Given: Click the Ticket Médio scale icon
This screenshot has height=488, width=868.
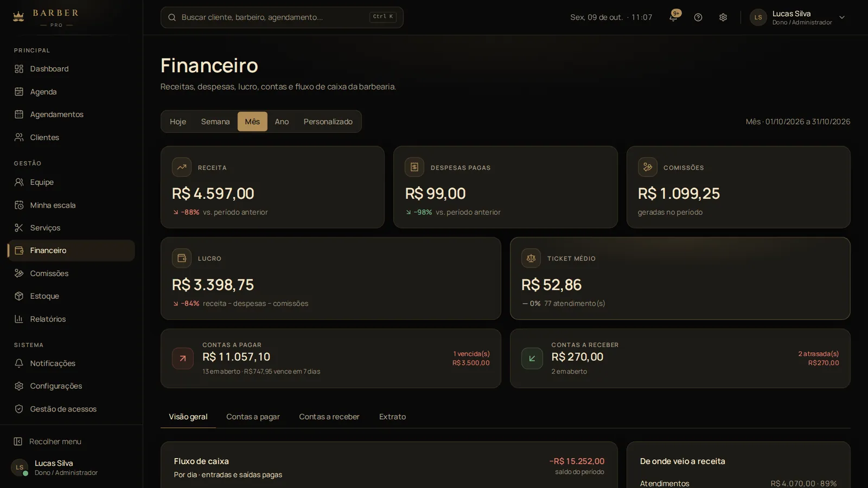Looking at the screenshot, I should 531,258.
